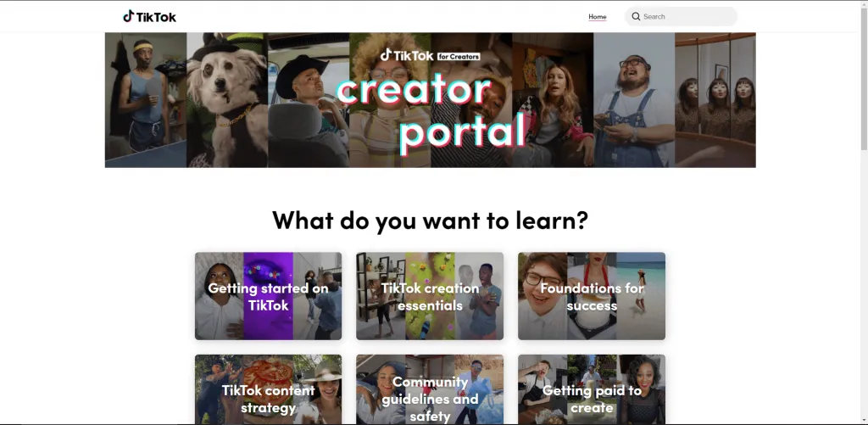The height and width of the screenshot is (425, 868).
Task: Click the TikTok for Creators banner logo
Action: (x=430, y=55)
